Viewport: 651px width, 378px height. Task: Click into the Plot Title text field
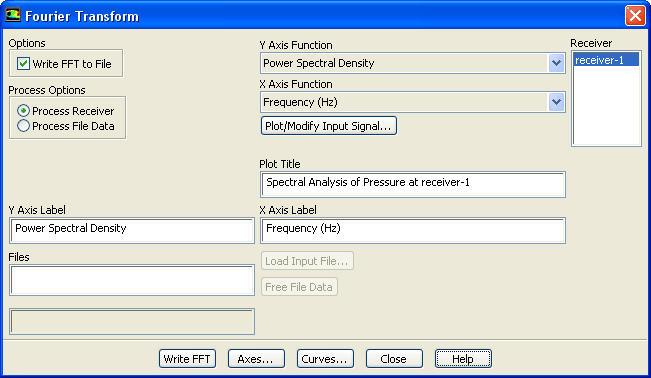pos(413,184)
